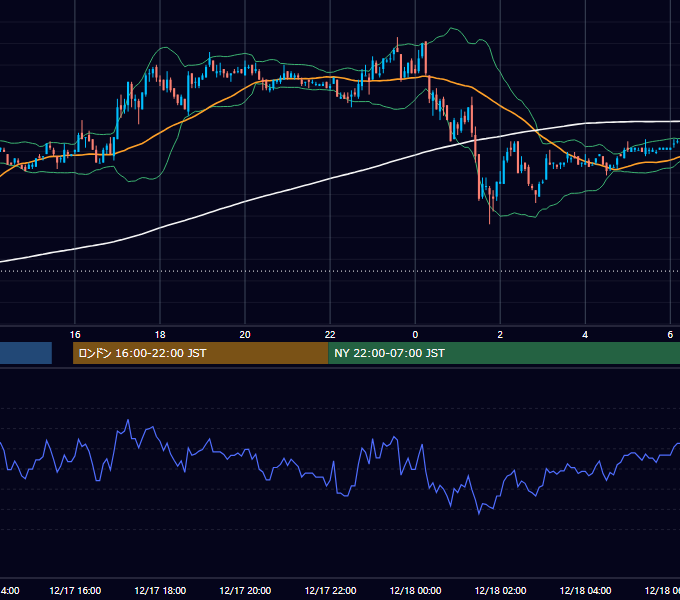Click the 12/18 02:00 time label
This screenshot has width=680, height=600.
point(500,590)
